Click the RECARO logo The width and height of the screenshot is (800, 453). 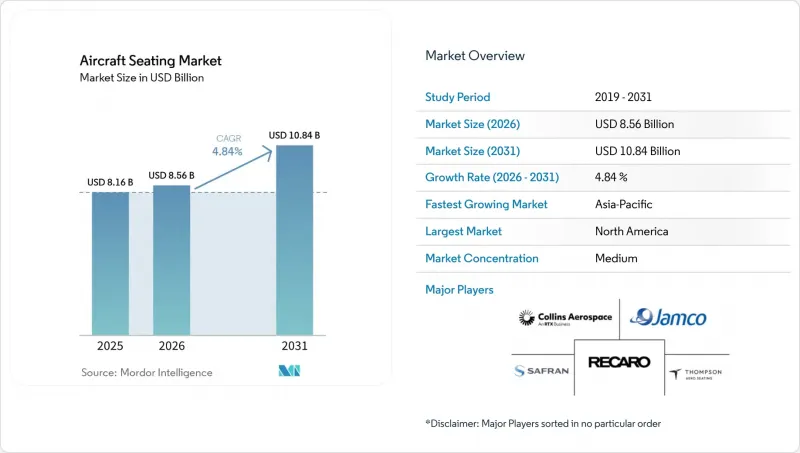(619, 362)
